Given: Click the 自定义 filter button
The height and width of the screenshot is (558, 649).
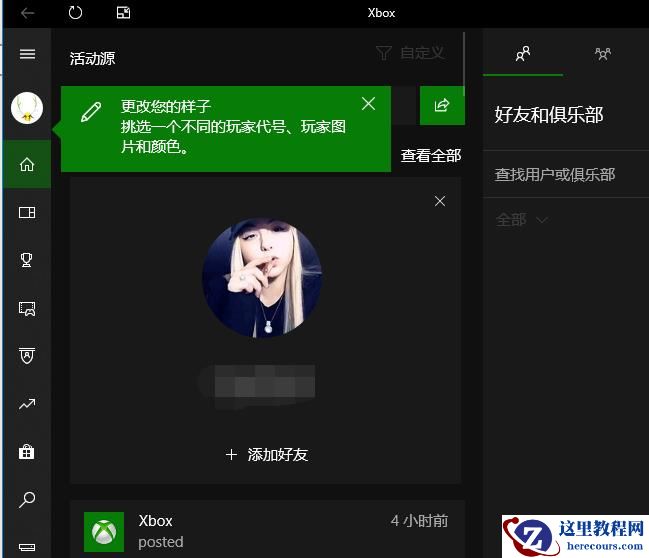Looking at the screenshot, I should pyautogui.click(x=410, y=53).
